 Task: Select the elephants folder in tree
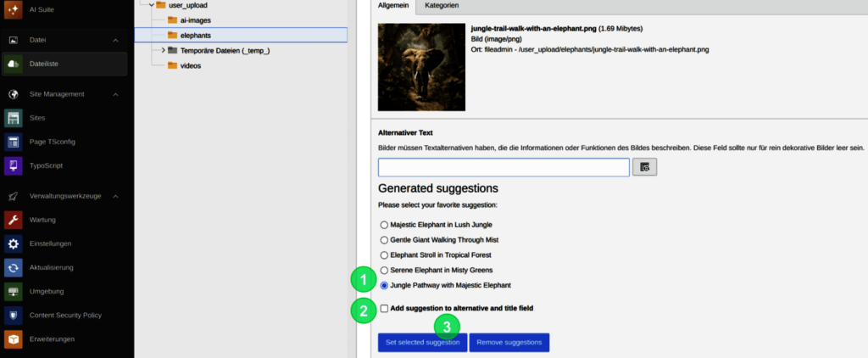(241, 36)
